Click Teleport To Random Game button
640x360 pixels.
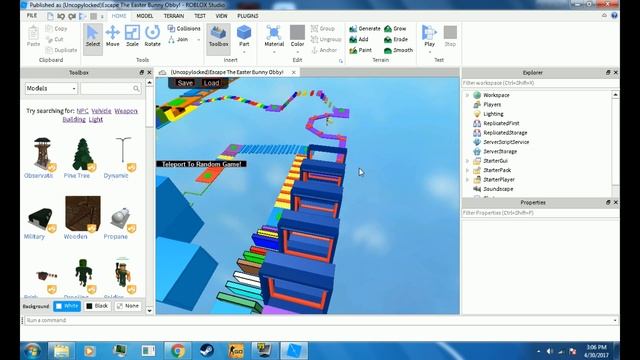tap(201, 164)
